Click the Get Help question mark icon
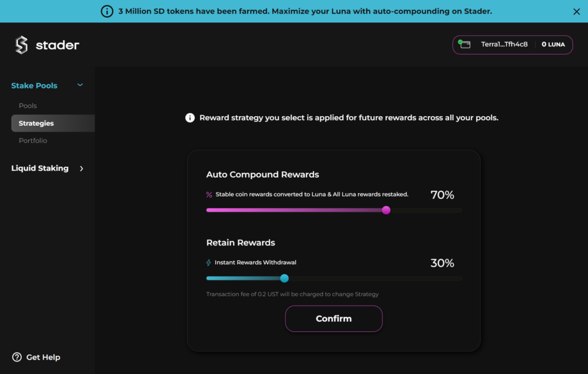Screen dimensions: 588x374 [x=17, y=357]
